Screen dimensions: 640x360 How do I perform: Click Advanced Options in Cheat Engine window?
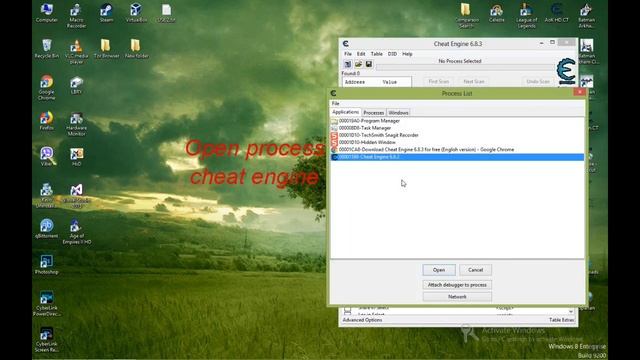(362, 320)
